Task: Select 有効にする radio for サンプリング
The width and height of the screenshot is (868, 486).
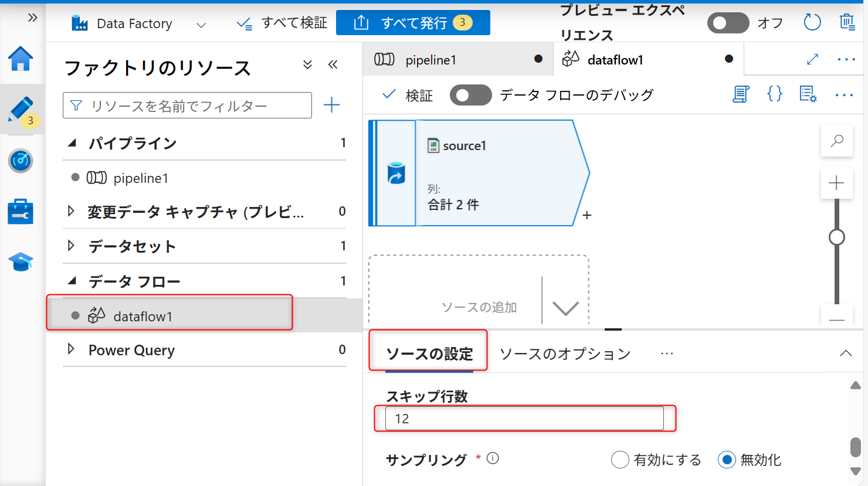Action: tap(620, 460)
